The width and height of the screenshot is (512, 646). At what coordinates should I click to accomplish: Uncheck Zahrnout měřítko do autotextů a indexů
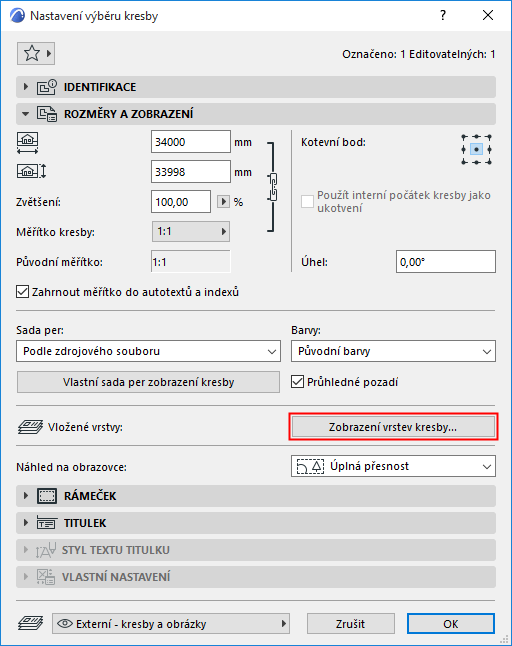point(22,292)
